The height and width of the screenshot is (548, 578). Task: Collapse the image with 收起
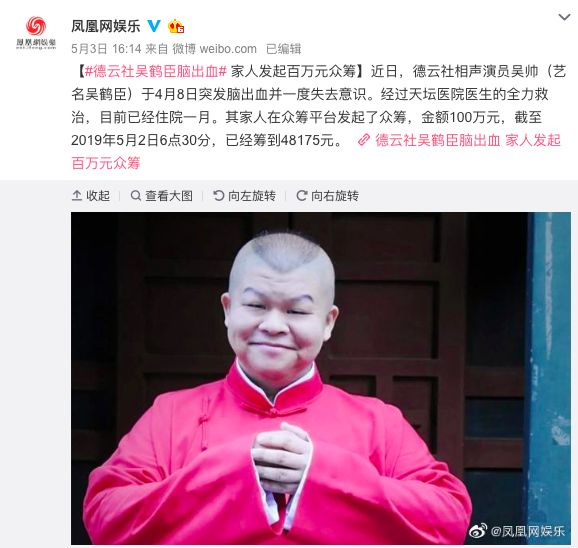(91, 196)
